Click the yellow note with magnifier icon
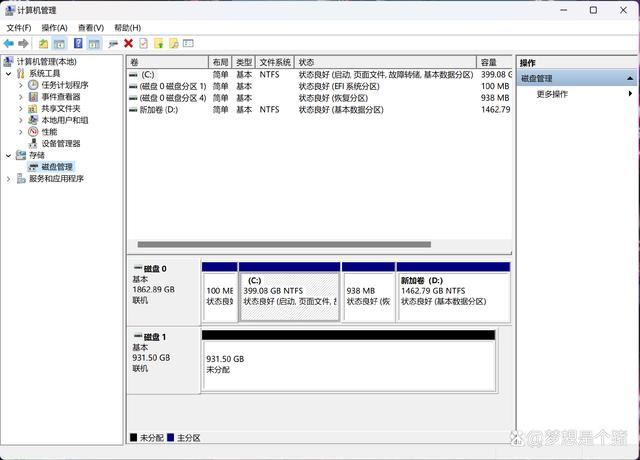 pos(173,43)
